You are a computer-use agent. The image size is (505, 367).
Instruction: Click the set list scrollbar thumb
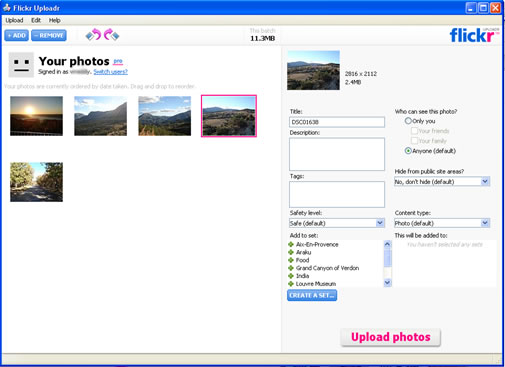click(387, 258)
